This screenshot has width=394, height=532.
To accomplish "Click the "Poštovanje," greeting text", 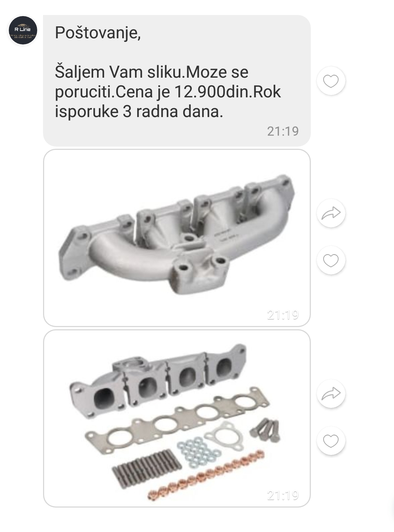I will click(x=98, y=33).
